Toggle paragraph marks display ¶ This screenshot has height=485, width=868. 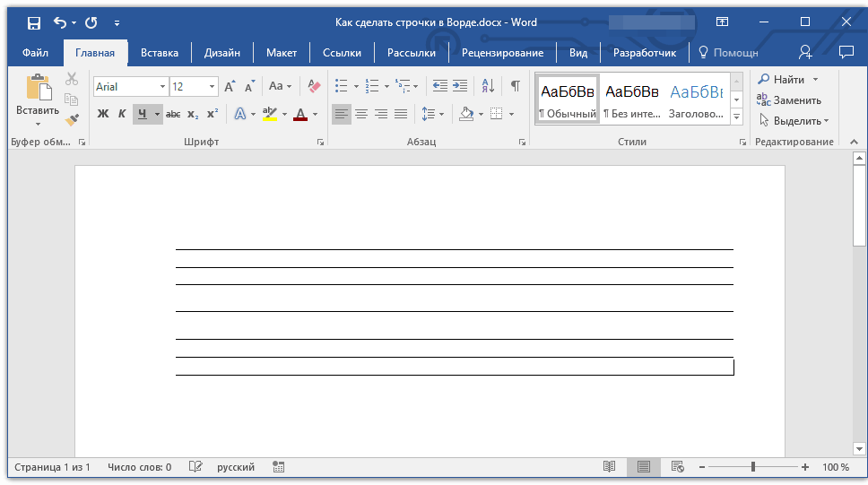click(x=516, y=86)
